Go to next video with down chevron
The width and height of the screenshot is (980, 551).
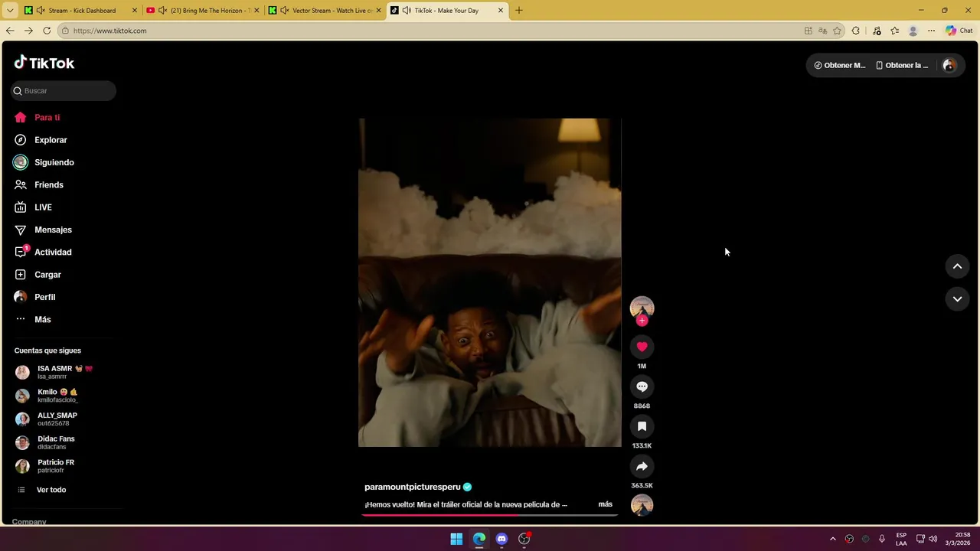(957, 298)
